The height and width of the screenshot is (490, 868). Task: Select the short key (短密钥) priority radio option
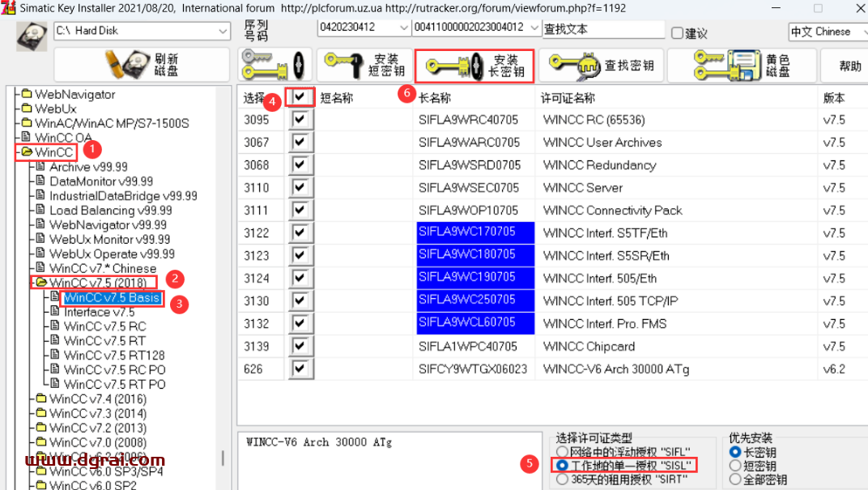pyautogui.click(x=735, y=466)
